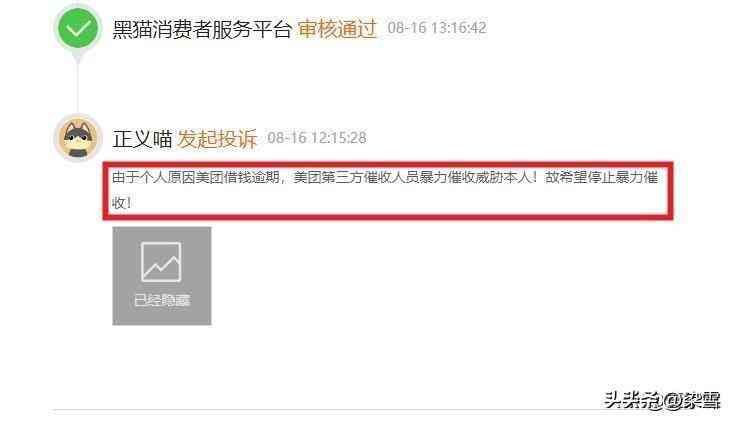Click the pointer tail below green checkmark

click(x=78, y=57)
